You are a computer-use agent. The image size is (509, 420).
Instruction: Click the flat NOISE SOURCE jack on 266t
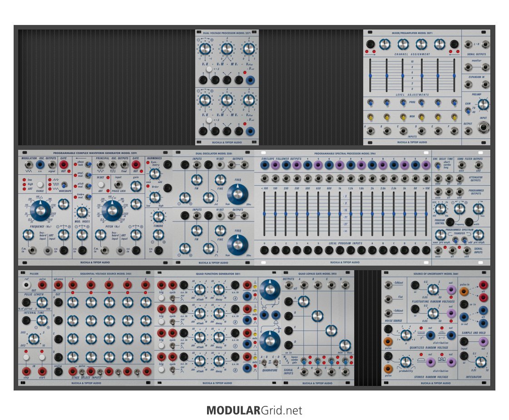tap(388, 299)
